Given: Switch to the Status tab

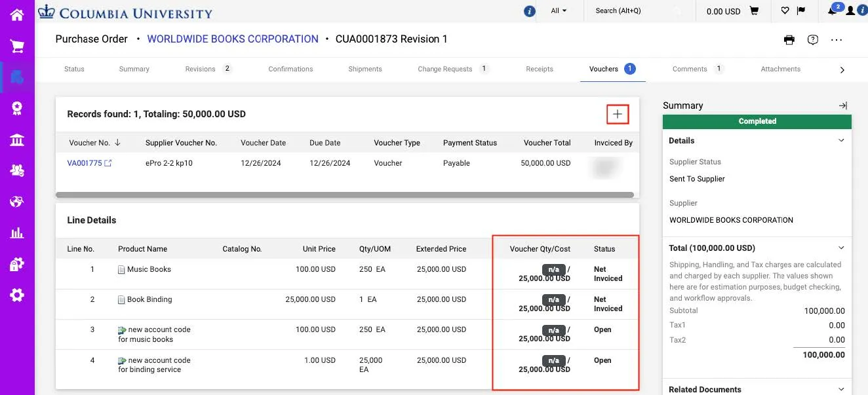Looking at the screenshot, I should pyautogui.click(x=74, y=69).
